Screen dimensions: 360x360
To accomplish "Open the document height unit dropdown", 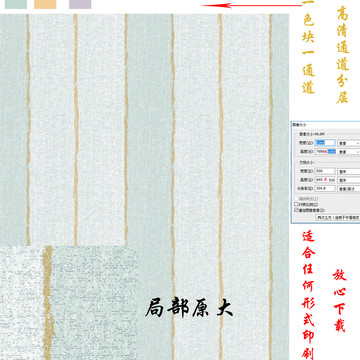I will (349, 180).
